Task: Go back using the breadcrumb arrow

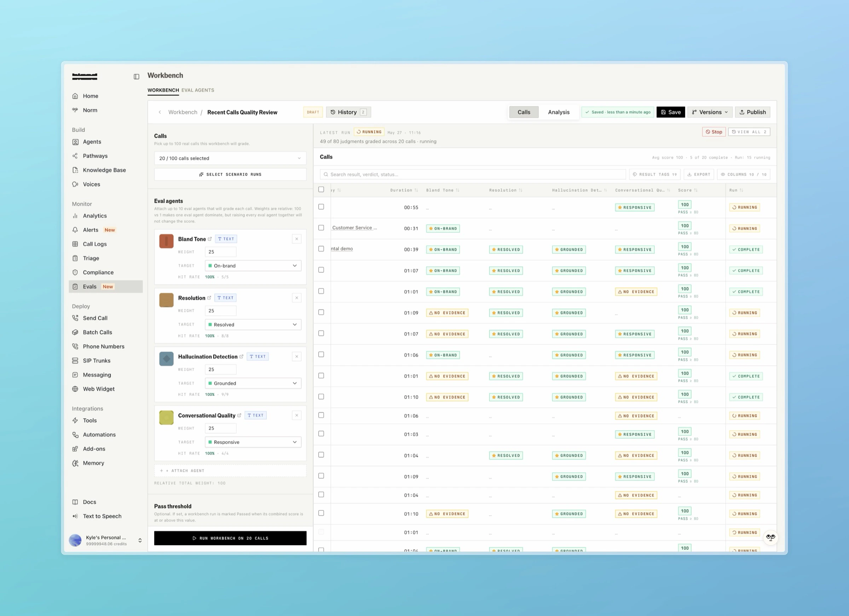Action: [x=160, y=113]
